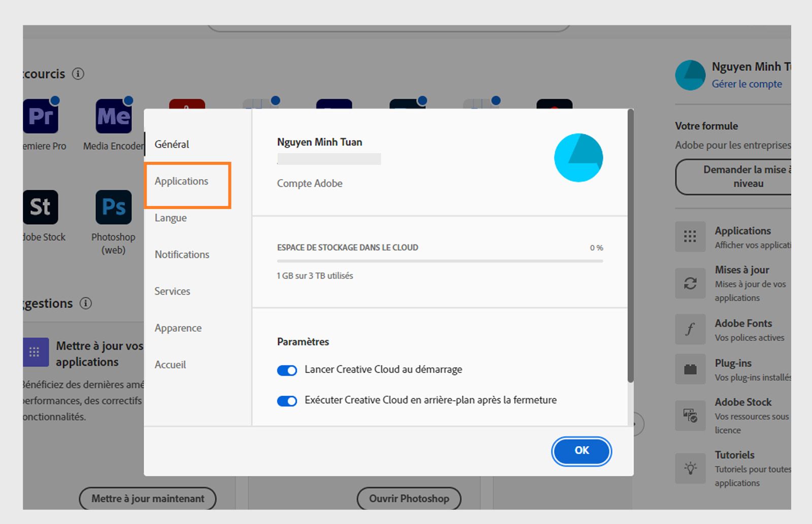Click 'Mettre à jour maintenant' button
The width and height of the screenshot is (812, 524).
[x=147, y=498]
